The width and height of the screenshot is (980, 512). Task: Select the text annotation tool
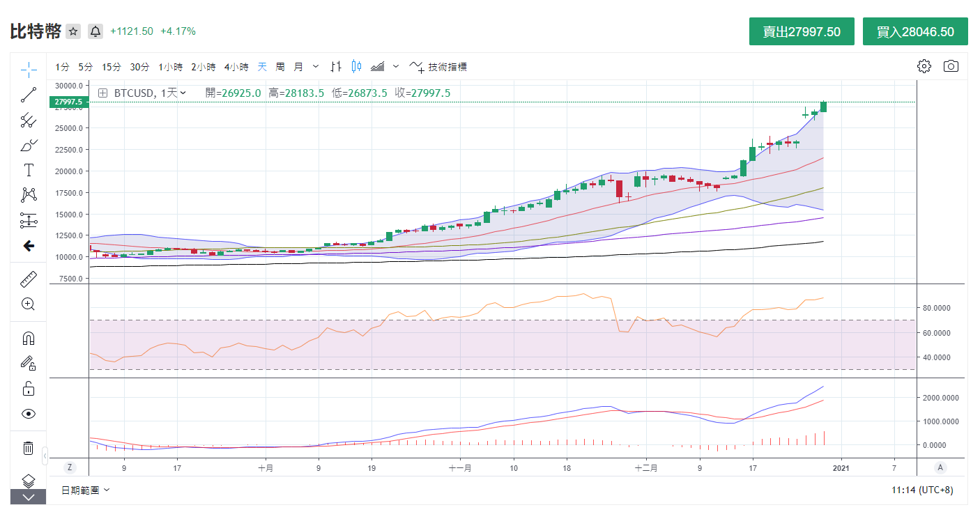29,170
